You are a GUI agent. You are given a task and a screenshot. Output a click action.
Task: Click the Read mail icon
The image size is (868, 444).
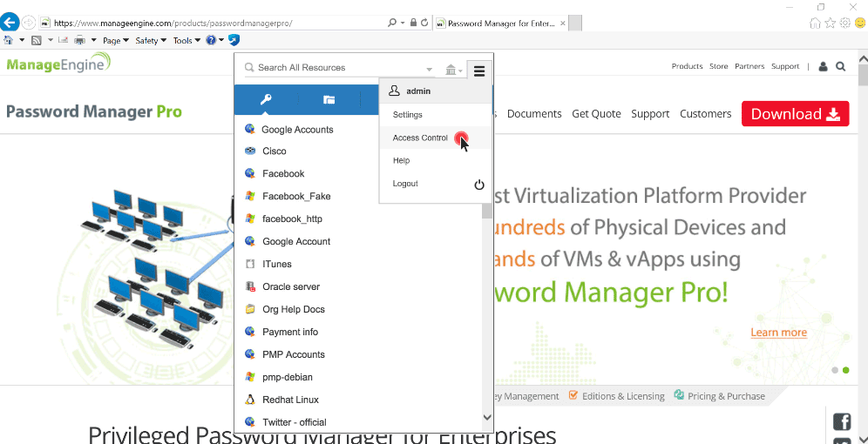pos(63,40)
